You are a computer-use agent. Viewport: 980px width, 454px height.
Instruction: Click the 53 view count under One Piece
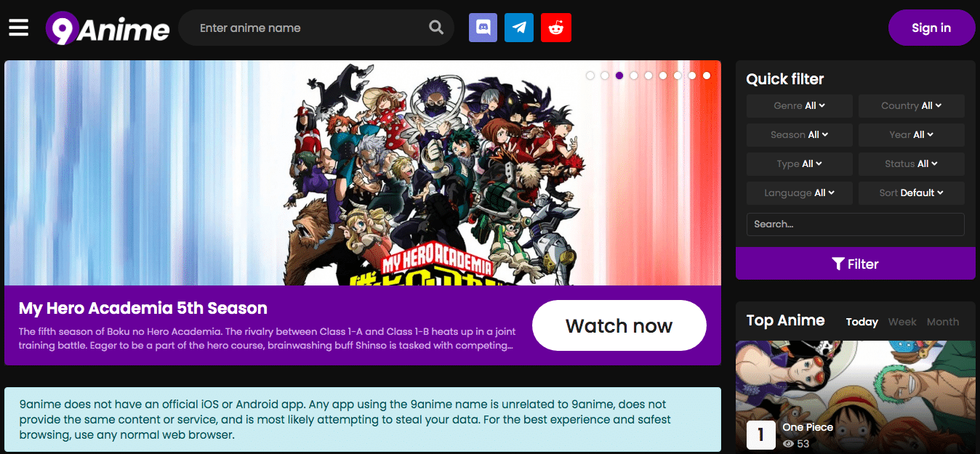coord(796,444)
